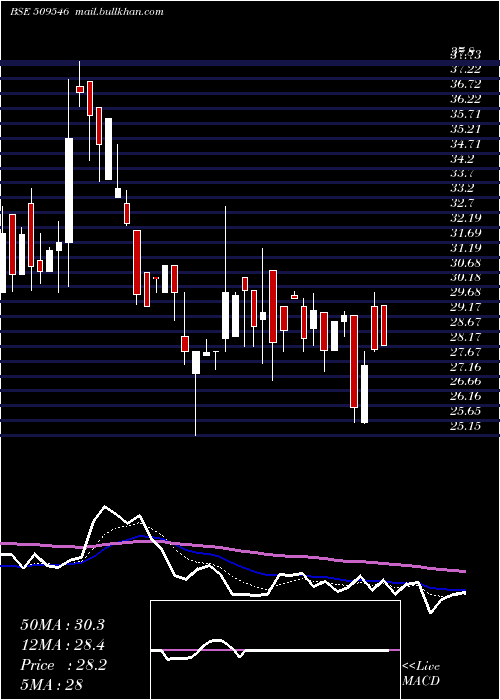Click the 31.69 axis value
The image size is (500, 700).
click(x=466, y=233)
